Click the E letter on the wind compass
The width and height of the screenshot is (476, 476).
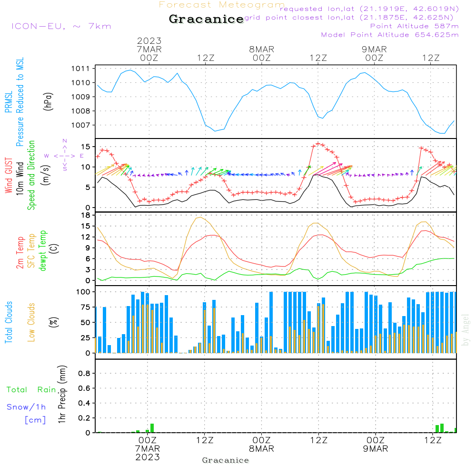point(82,156)
